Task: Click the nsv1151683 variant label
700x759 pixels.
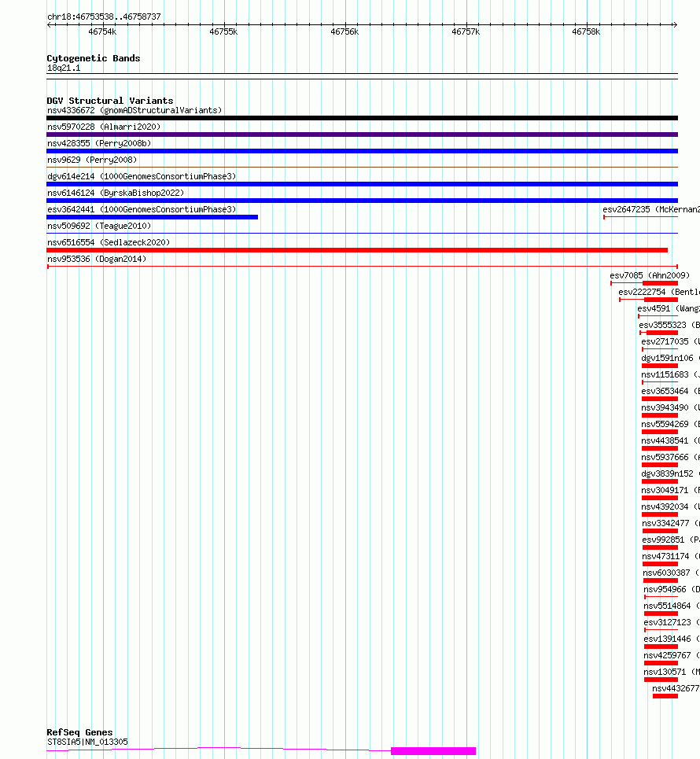Action: (x=670, y=374)
